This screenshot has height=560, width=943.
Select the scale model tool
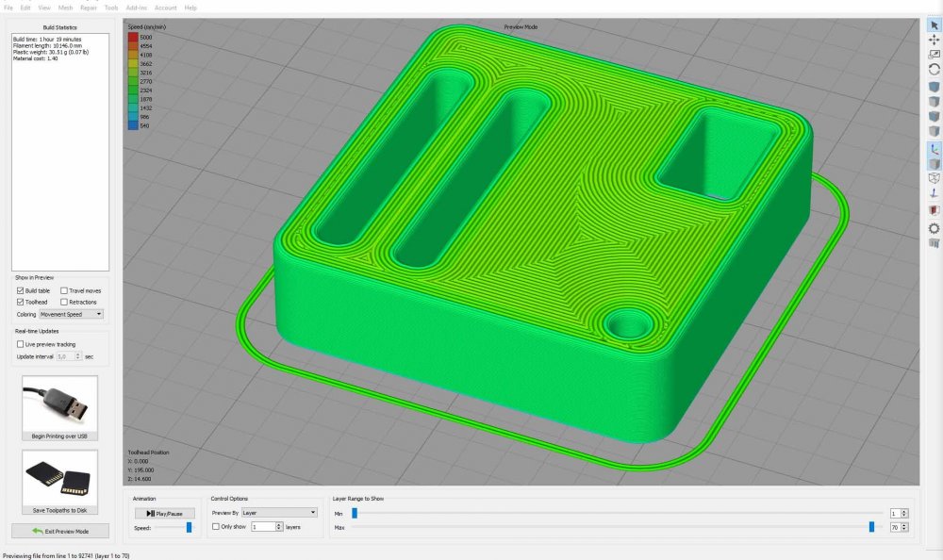(x=934, y=55)
